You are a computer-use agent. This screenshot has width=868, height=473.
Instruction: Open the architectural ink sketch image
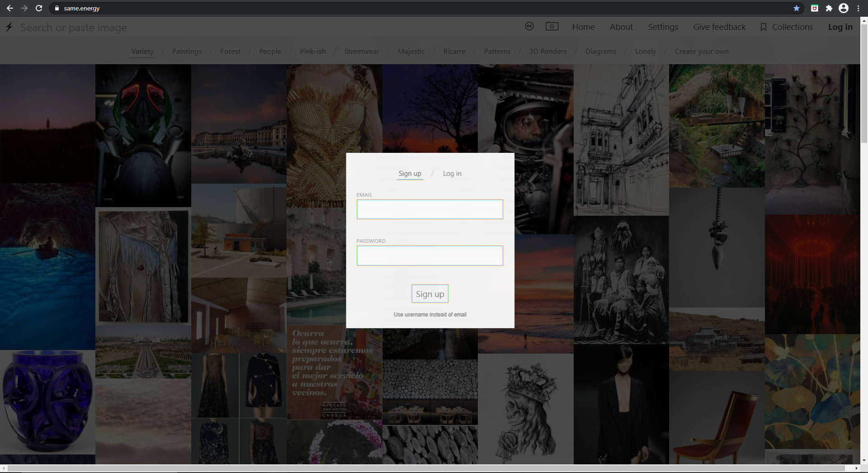(x=621, y=140)
